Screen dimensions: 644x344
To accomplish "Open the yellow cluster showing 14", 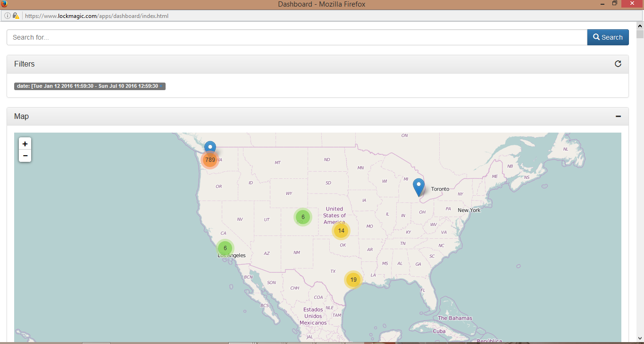I will (x=341, y=231).
